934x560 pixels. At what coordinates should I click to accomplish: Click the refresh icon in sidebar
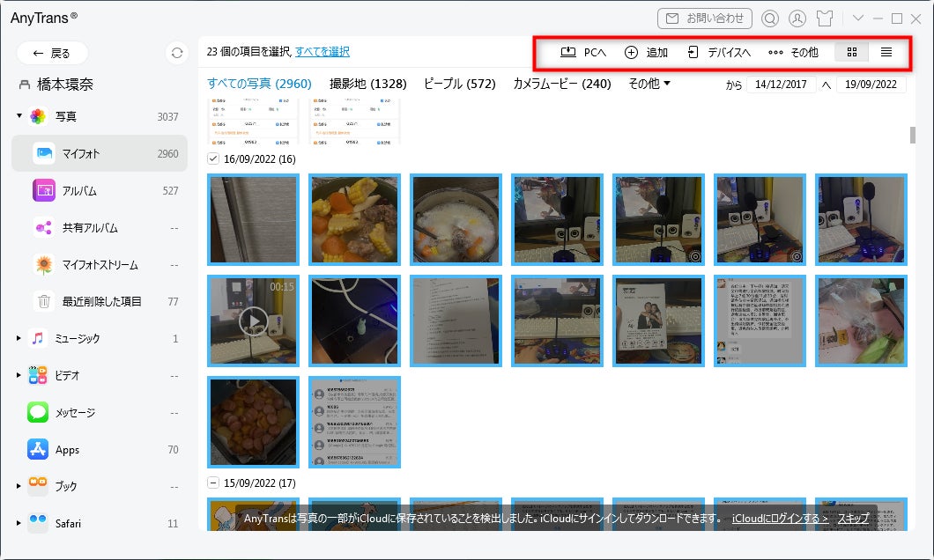tap(177, 53)
